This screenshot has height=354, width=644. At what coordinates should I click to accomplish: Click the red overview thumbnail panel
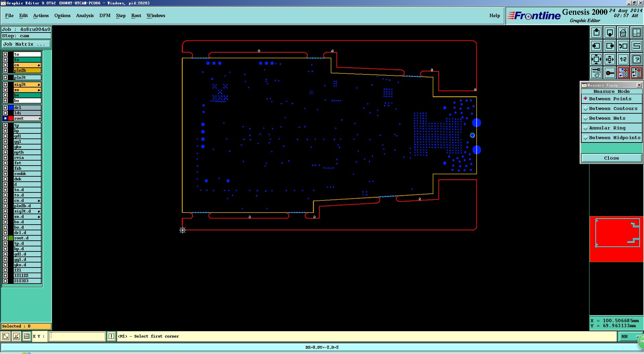(616, 239)
